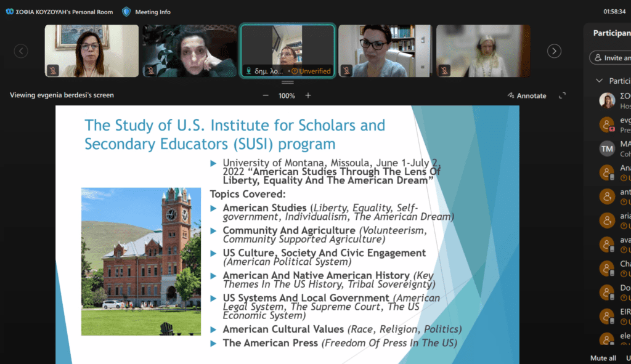Click the Annotate tool

point(527,95)
